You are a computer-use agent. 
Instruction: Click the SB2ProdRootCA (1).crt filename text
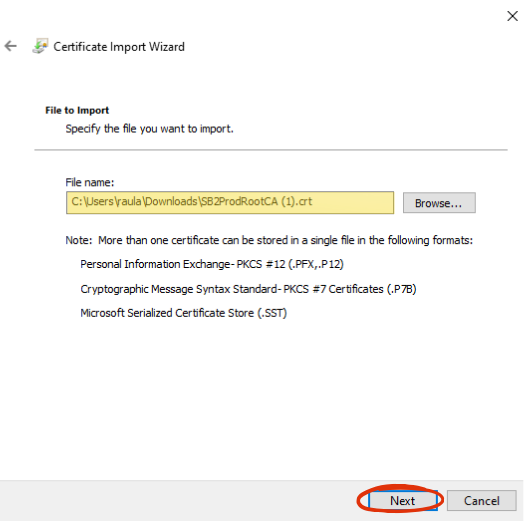click(x=257, y=202)
